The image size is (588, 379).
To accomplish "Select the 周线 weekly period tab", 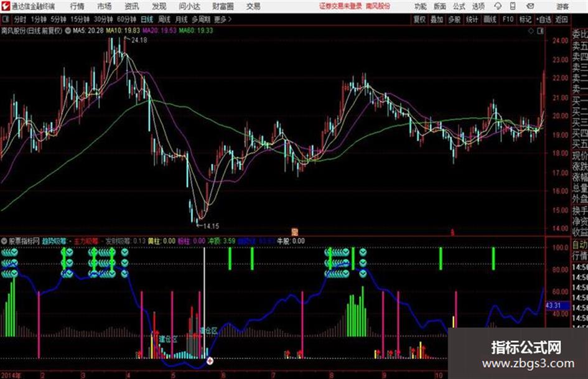I will pyautogui.click(x=164, y=19).
